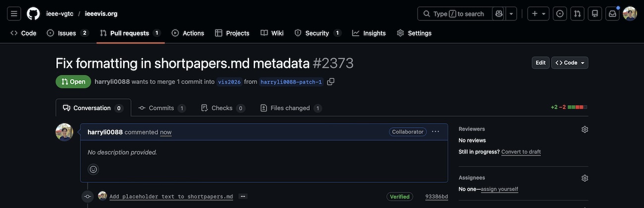Copy the harryli0088-patch-1 branch name

pos(331,81)
